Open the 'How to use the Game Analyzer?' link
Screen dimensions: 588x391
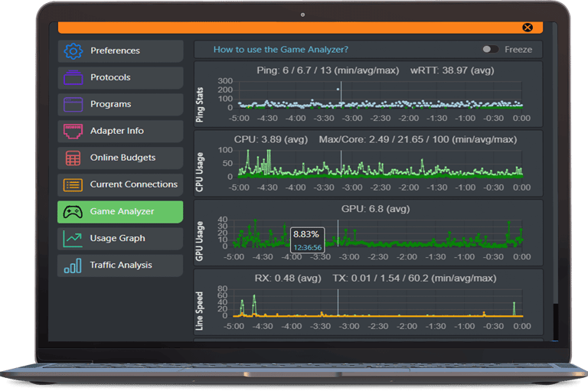pos(281,50)
